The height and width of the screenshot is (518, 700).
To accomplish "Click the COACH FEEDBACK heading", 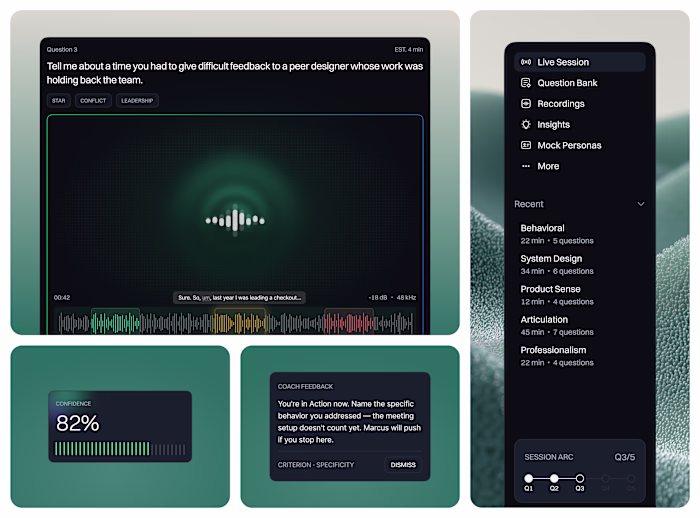I will point(305,386).
